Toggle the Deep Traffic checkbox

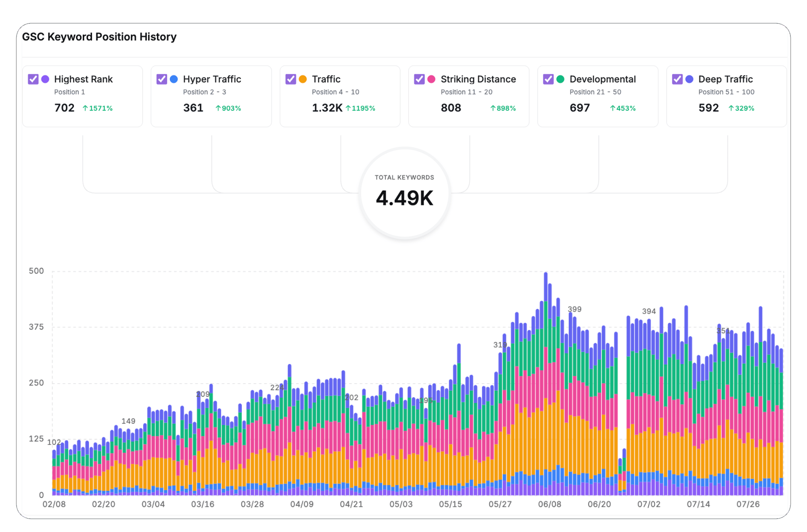[x=677, y=79]
